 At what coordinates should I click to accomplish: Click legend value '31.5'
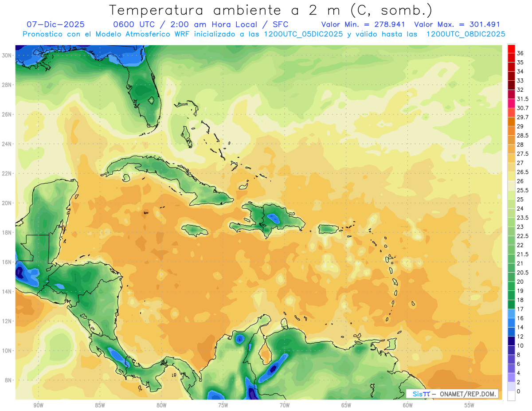pyautogui.click(x=523, y=99)
